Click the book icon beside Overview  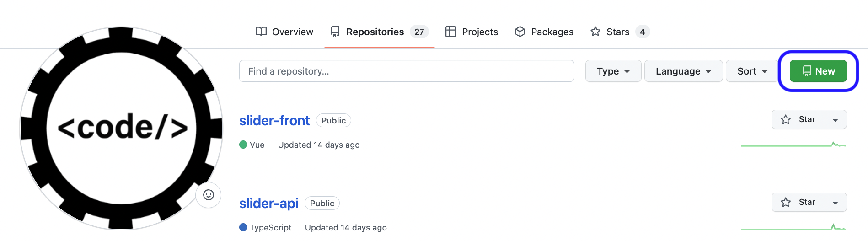coord(261,32)
